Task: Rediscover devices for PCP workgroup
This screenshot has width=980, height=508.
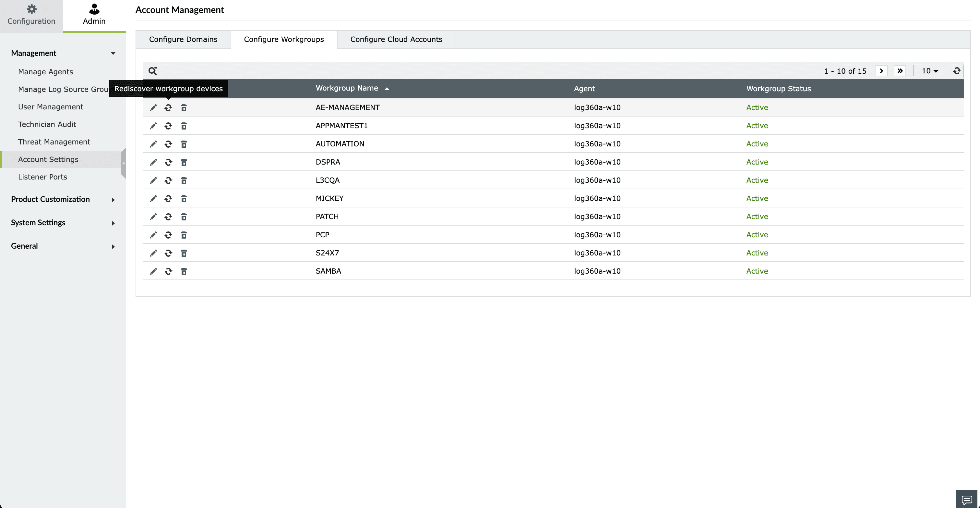Action: click(168, 235)
